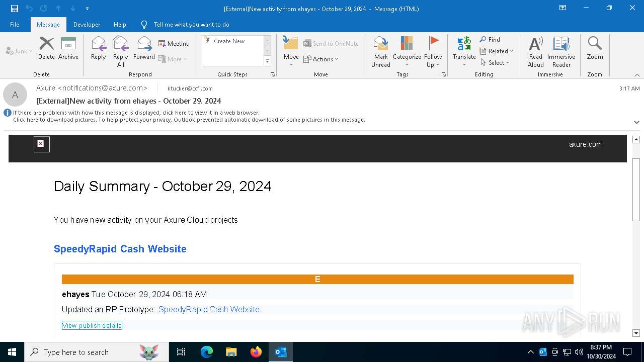Screen dimensions: 644x362
Task: Delete the message
Action: pos(46,48)
